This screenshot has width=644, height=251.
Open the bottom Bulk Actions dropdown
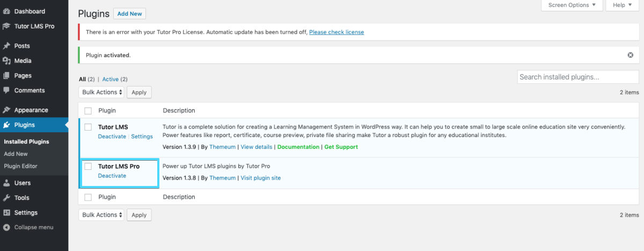click(x=101, y=215)
